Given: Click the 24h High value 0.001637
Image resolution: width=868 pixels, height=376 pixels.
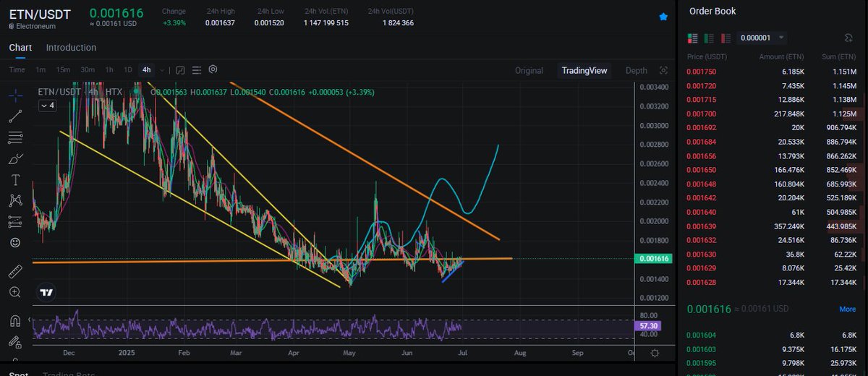Looking at the screenshot, I should [x=220, y=23].
